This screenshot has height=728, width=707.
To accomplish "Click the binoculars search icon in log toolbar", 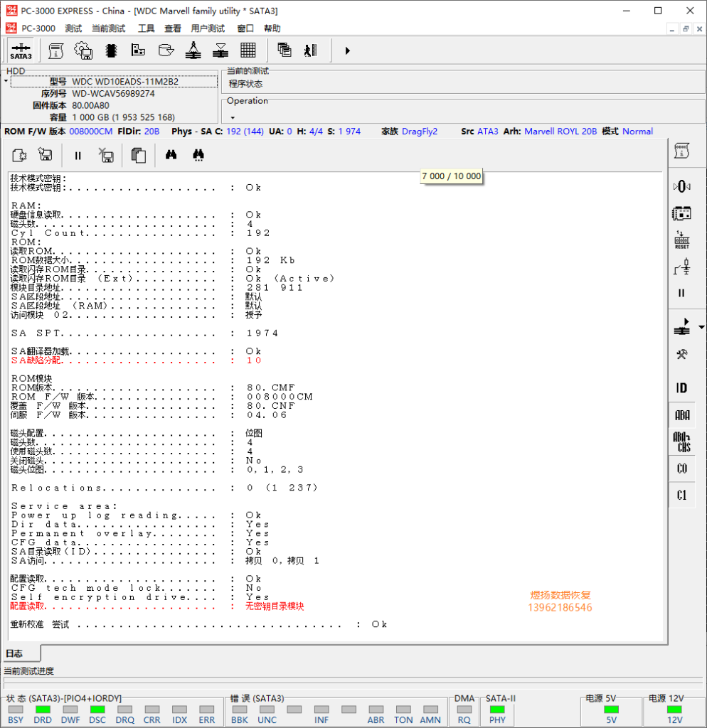I will coord(171,155).
